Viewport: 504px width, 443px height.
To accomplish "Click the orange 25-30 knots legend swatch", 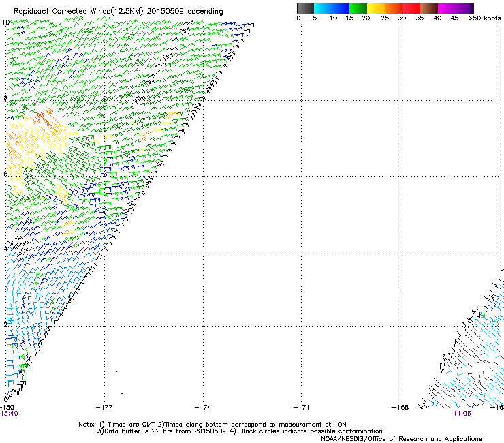I will pos(394,8).
